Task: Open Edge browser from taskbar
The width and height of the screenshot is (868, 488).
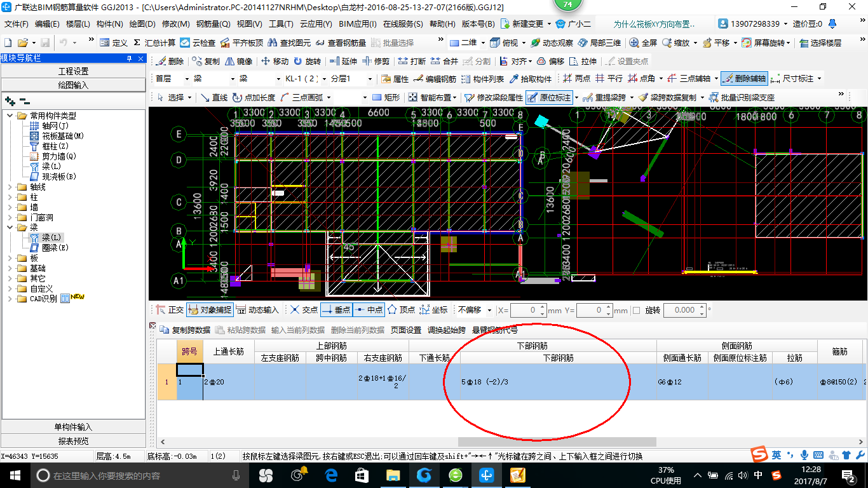Action: 330,475
